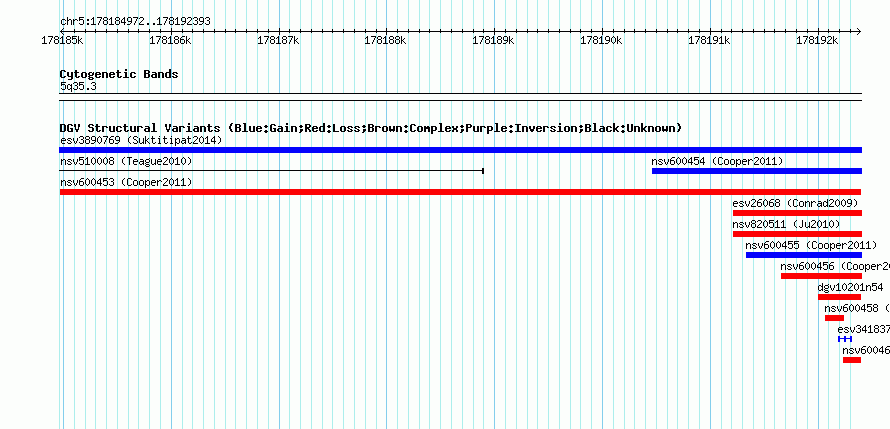Select the red nsv820511 loss bar
The width and height of the screenshot is (890, 429).
797,234
